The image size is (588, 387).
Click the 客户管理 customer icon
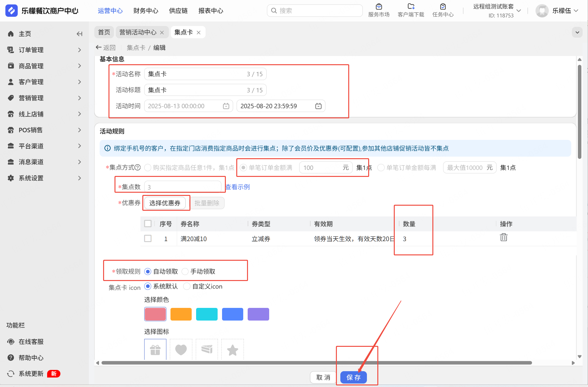[11, 82]
